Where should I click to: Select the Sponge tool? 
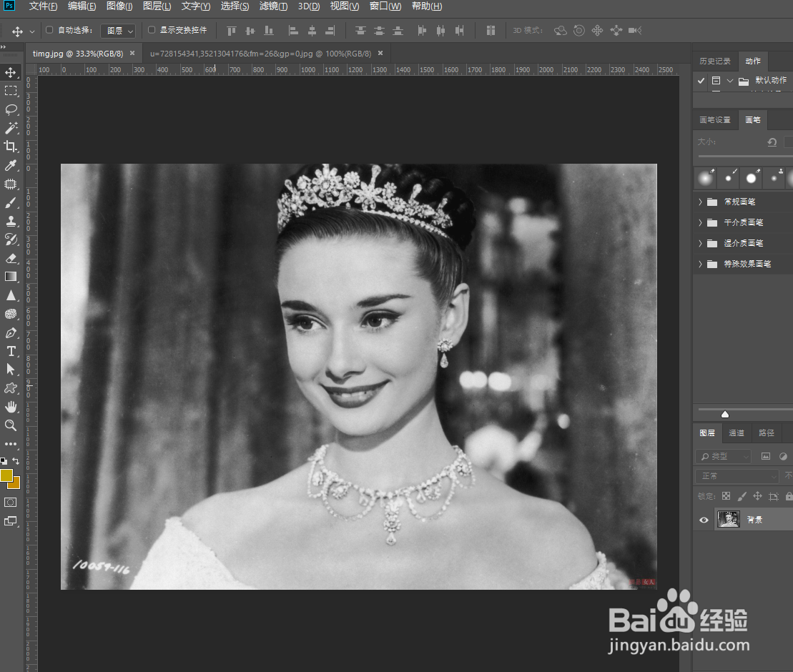coord(11,314)
